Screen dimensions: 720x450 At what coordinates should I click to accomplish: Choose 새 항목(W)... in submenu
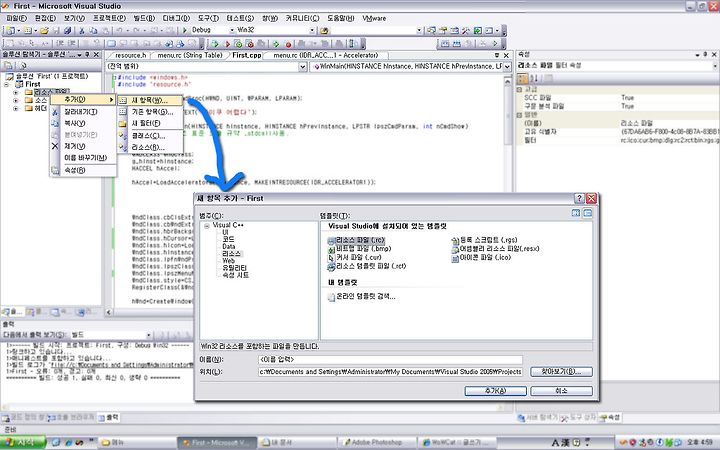point(150,100)
